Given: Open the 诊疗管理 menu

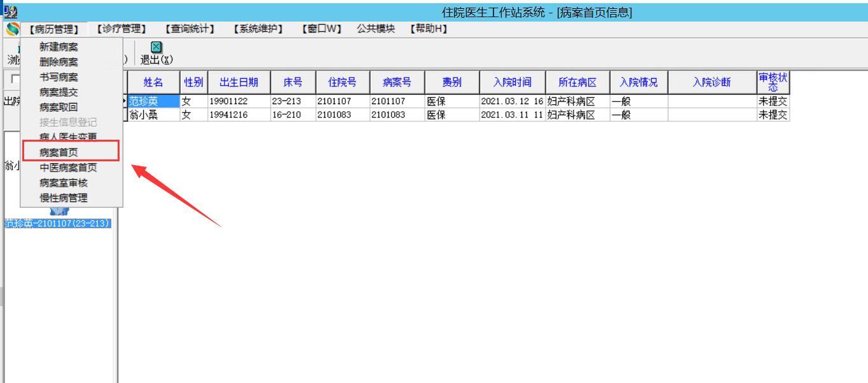Looking at the screenshot, I should tap(121, 29).
